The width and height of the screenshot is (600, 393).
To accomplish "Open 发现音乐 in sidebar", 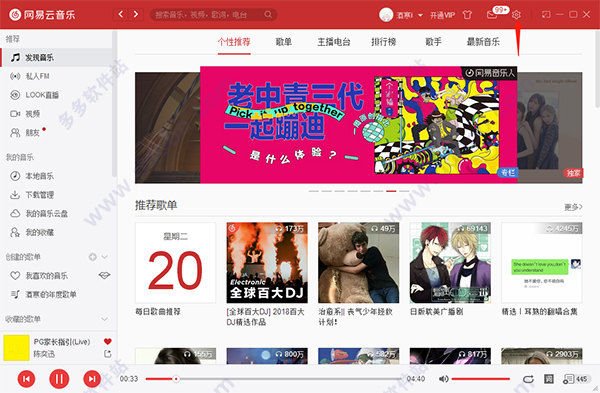I will click(x=57, y=57).
